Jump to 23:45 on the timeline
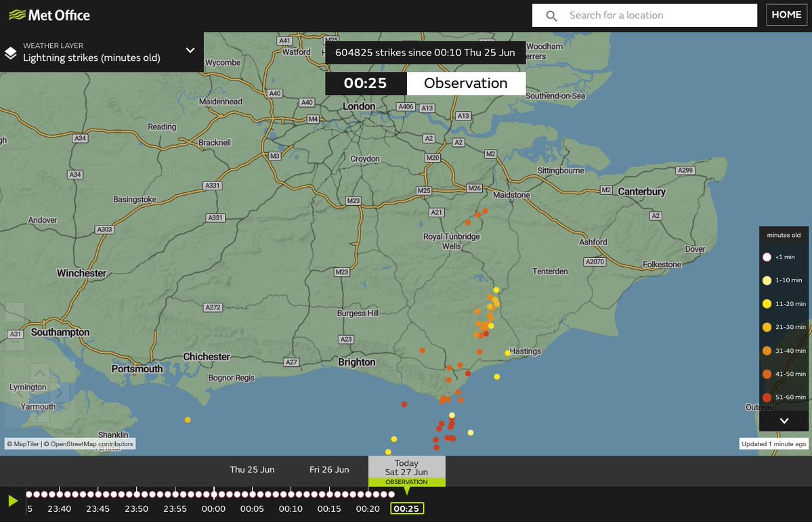The width and height of the screenshot is (812, 522). [98, 508]
